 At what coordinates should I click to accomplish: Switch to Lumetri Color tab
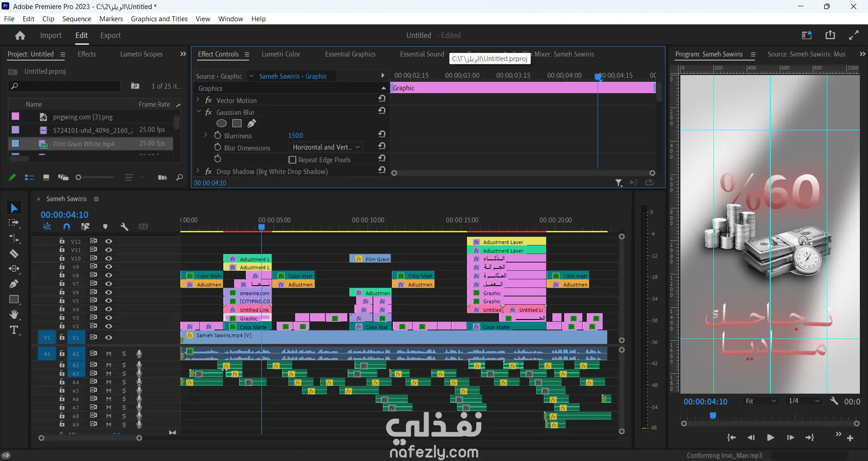click(x=281, y=54)
